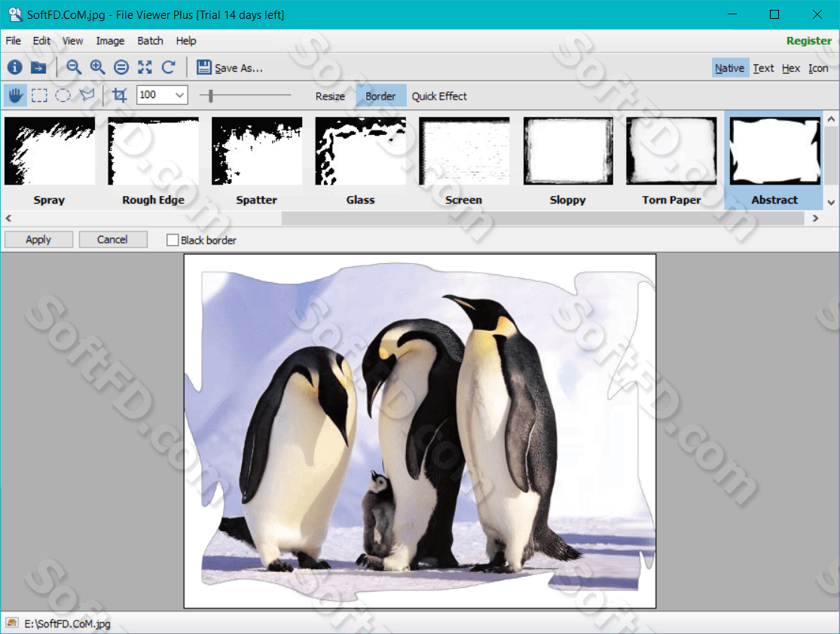
Task: Click the penguin image preview
Action: 420,431
